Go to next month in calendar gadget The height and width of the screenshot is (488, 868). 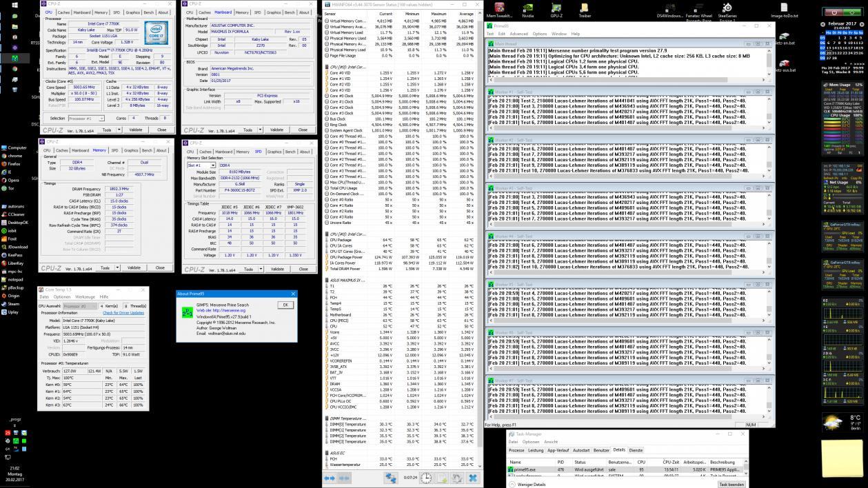coord(862,23)
